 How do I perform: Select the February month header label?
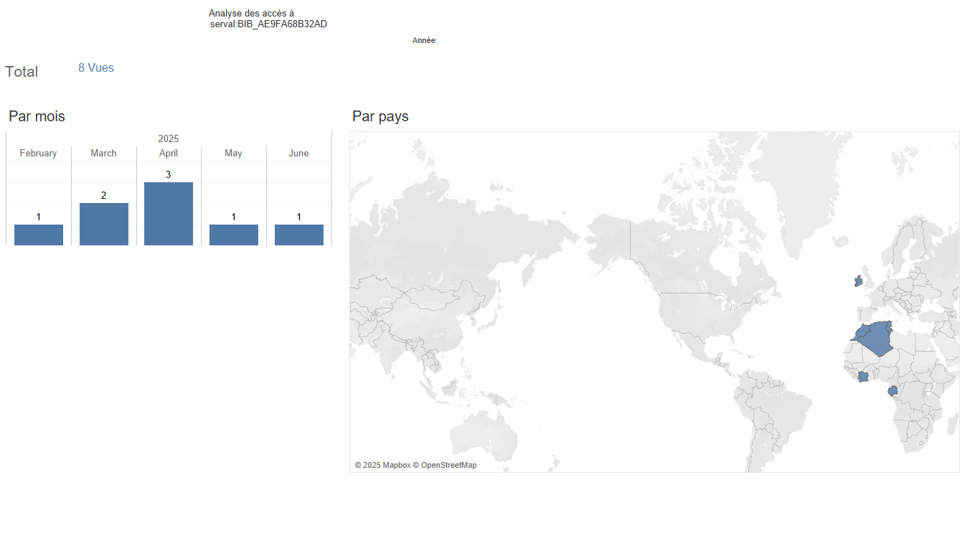point(38,153)
